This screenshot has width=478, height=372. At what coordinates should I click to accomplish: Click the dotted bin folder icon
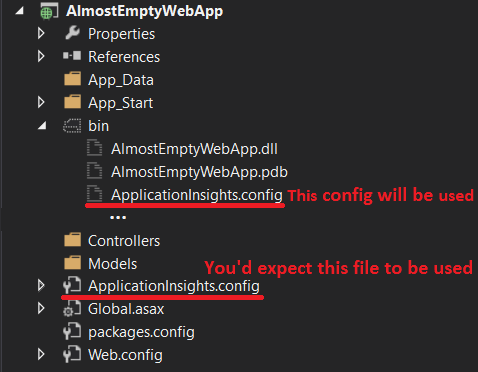(72, 126)
